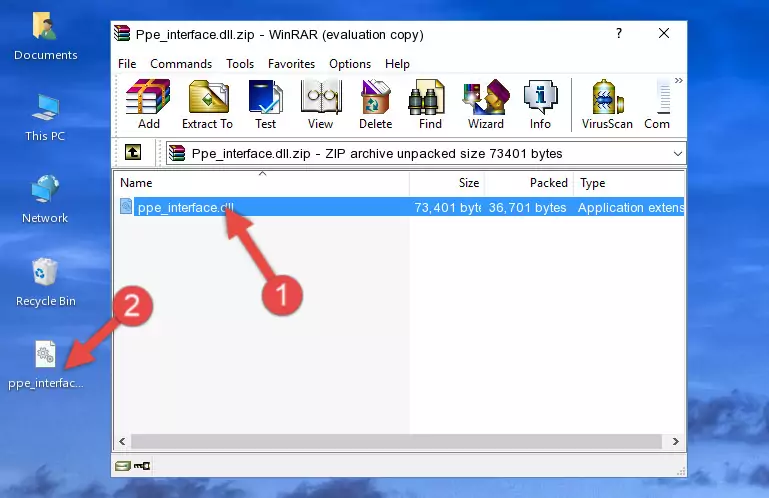Select Recycle Bin desktop icon
Image resolution: width=769 pixels, height=498 pixels.
46,283
